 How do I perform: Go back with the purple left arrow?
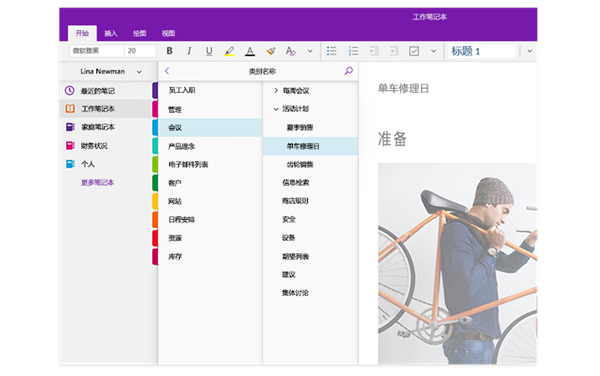pos(167,71)
